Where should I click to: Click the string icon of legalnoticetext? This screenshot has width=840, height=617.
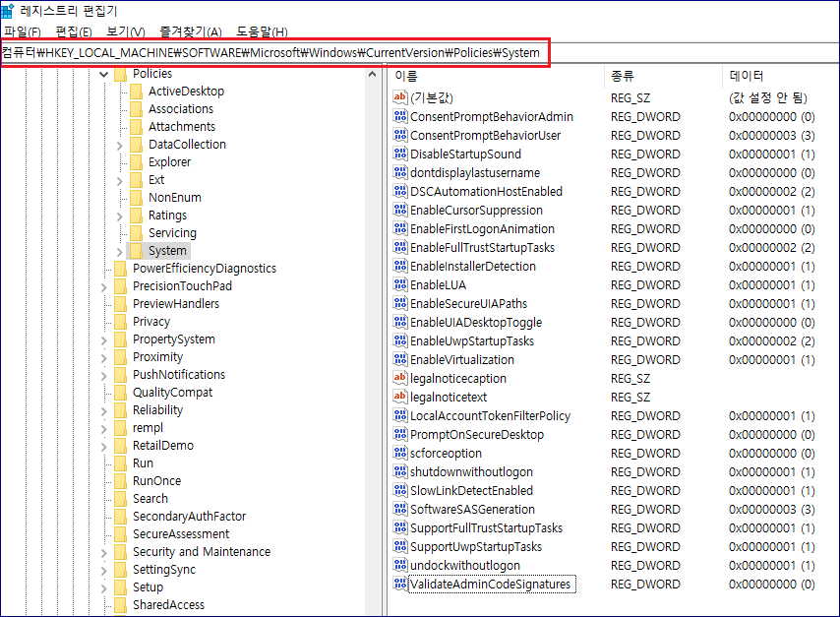[400, 398]
